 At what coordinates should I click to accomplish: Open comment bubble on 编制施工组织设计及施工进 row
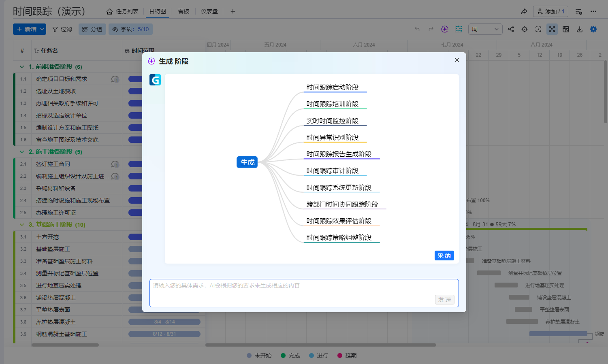tap(115, 177)
